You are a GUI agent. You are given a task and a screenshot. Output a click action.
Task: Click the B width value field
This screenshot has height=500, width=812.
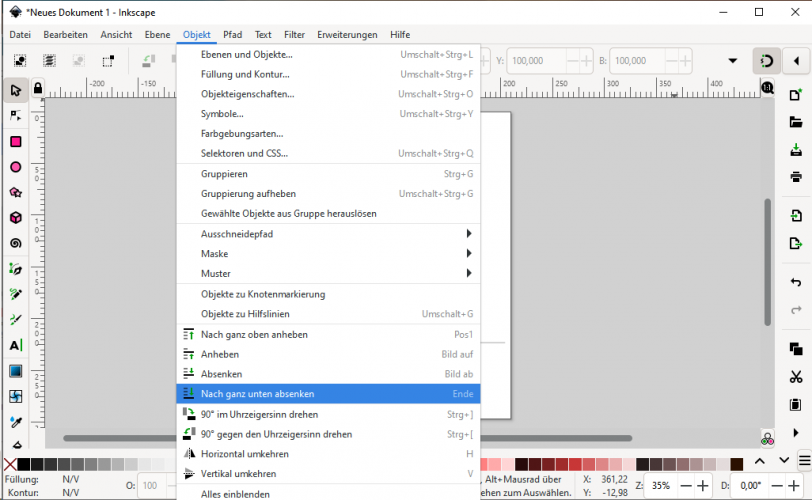pyautogui.click(x=637, y=61)
